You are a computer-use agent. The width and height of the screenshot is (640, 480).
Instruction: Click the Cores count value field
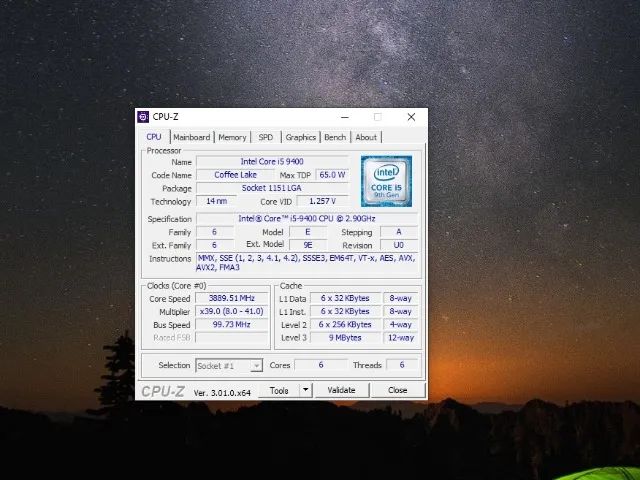(x=321, y=365)
